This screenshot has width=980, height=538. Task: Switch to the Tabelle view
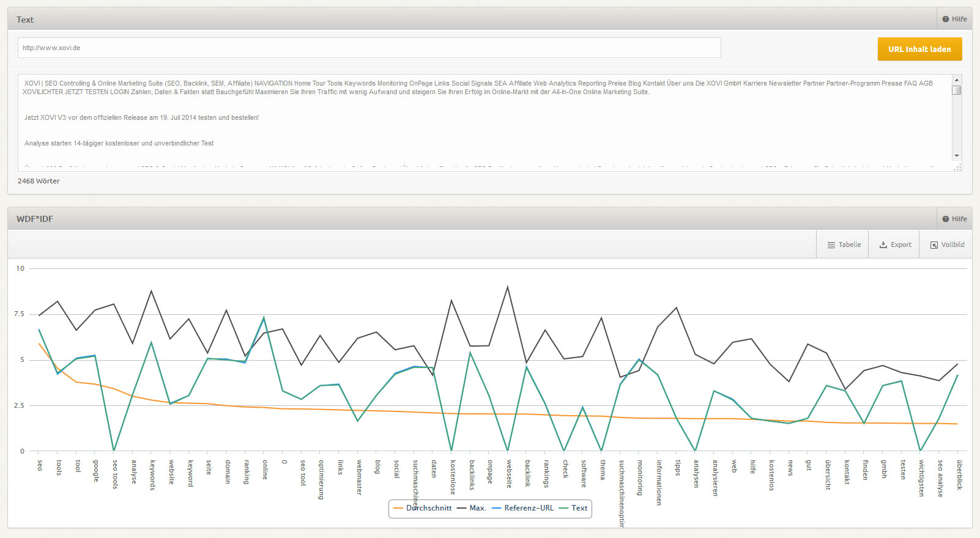point(844,245)
